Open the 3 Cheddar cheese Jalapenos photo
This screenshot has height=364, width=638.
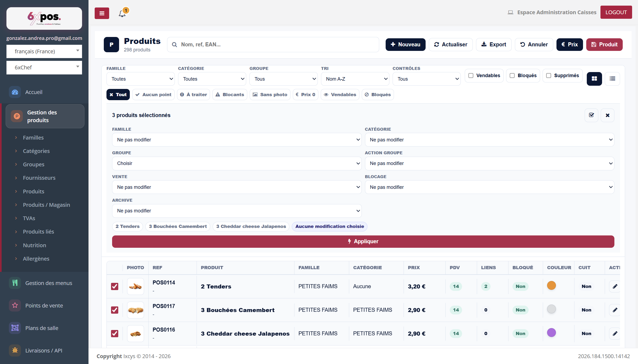point(135,333)
